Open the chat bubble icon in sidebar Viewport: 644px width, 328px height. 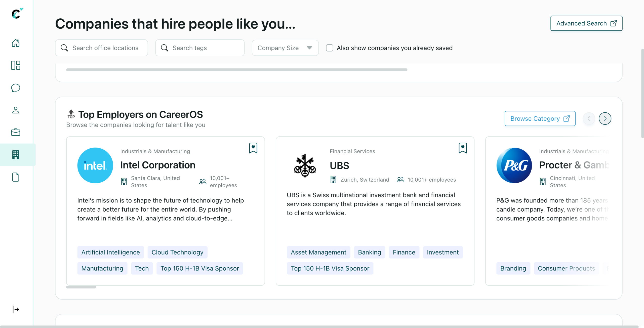tap(16, 88)
